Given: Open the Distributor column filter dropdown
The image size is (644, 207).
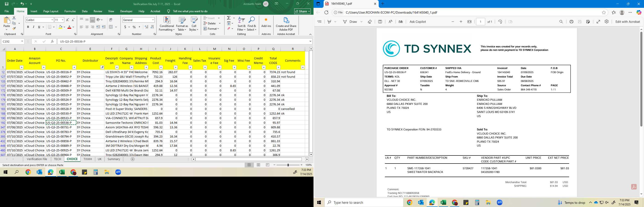Looking at the screenshot, I should pyautogui.click(x=102, y=67).
